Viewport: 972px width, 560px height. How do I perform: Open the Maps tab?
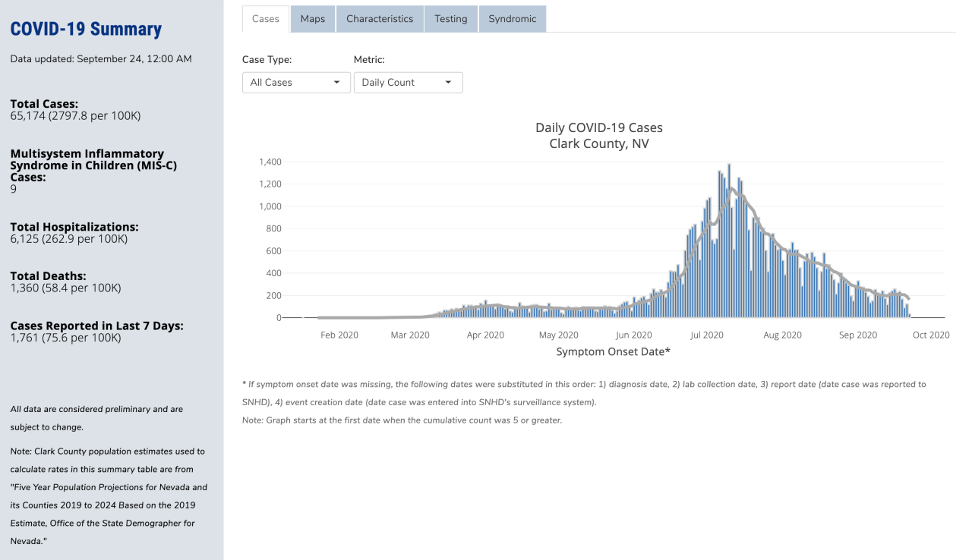click(x=313, y=19)
